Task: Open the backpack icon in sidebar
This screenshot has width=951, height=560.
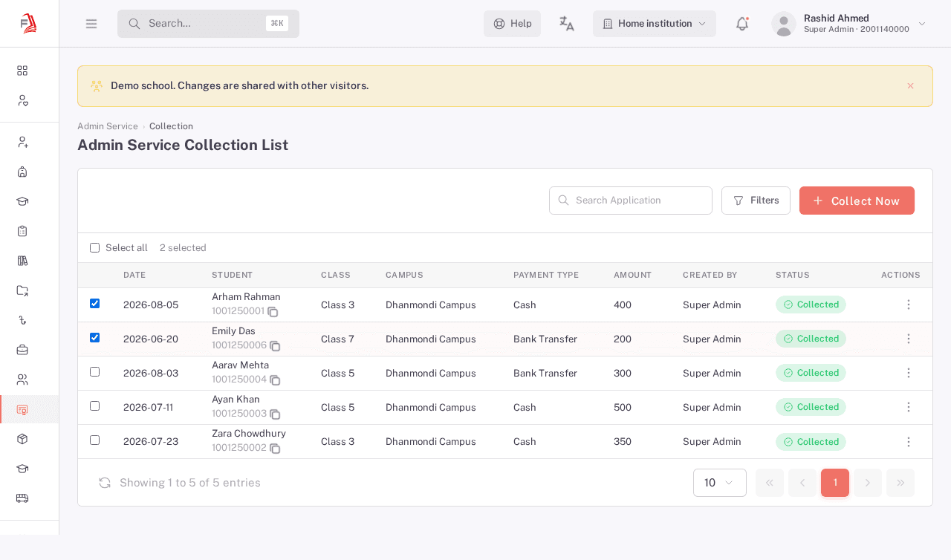Action: tap(22, 172)
